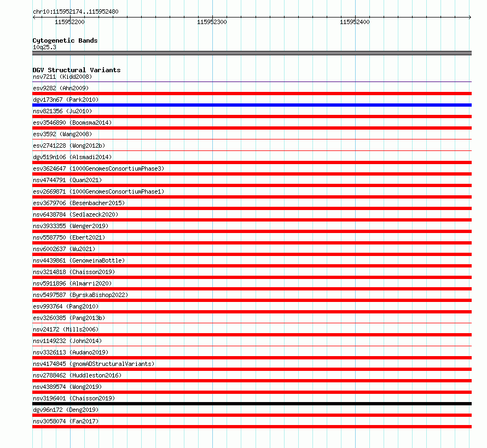Click esv2669871 (1000GenomesConsortiumPhase1) label

(x=98, y=191)
